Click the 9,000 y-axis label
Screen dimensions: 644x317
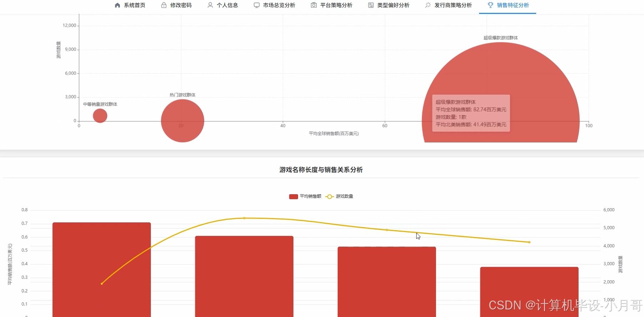70,50
